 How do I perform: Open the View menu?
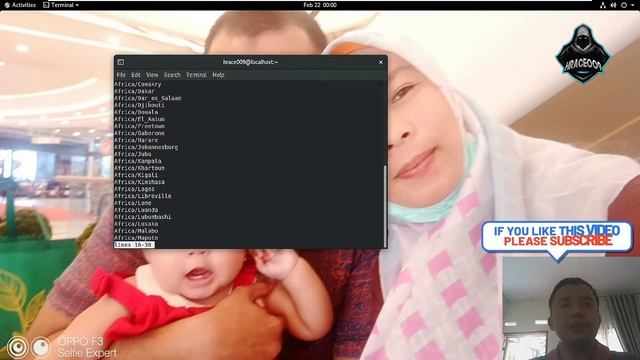point(152,75)
